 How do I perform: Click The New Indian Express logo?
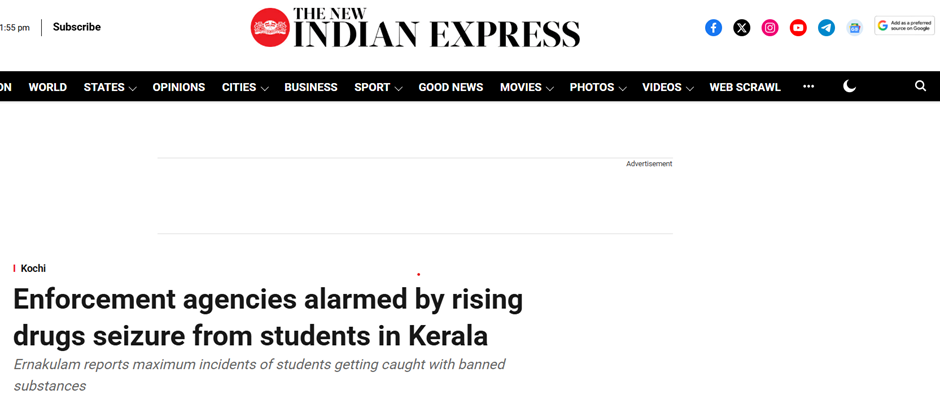pyautogui.click(x=415, y=27)
